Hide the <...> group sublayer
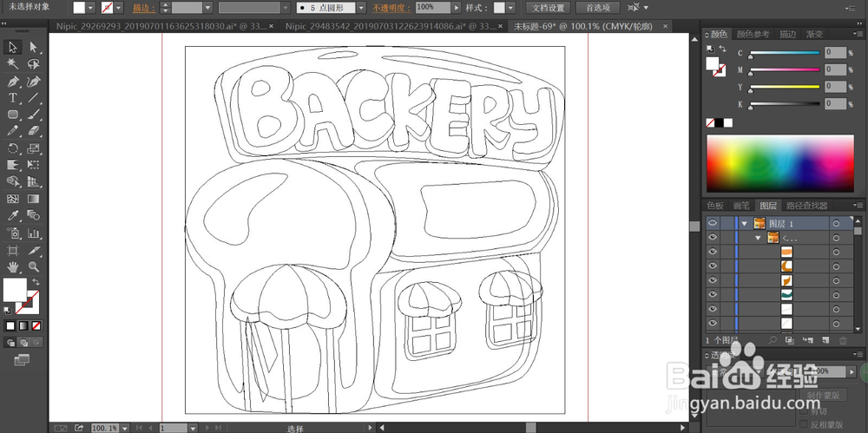This screenshot has height=433, width=868. pos(713,238)
